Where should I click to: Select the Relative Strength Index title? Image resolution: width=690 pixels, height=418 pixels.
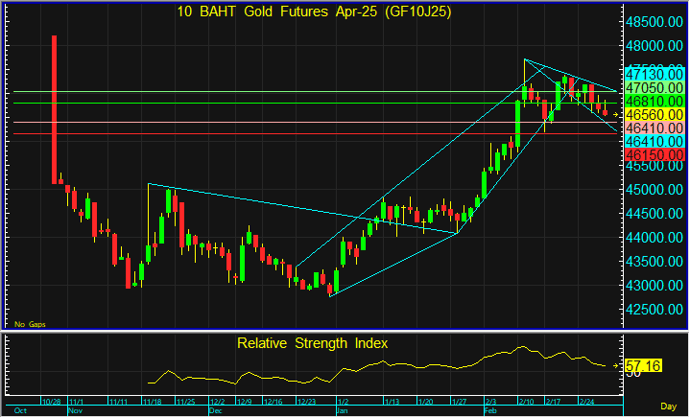(x=312, y=343)
